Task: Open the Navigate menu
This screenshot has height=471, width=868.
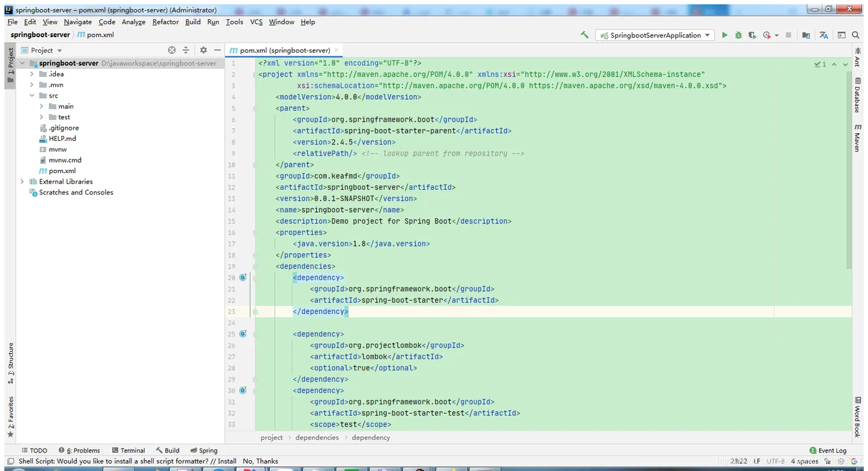Action: (77, 22)
